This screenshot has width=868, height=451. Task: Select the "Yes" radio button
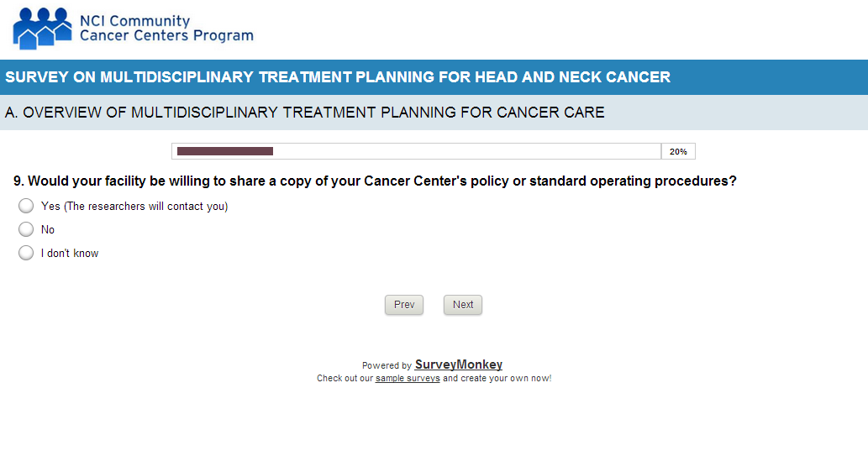[26, 206]
